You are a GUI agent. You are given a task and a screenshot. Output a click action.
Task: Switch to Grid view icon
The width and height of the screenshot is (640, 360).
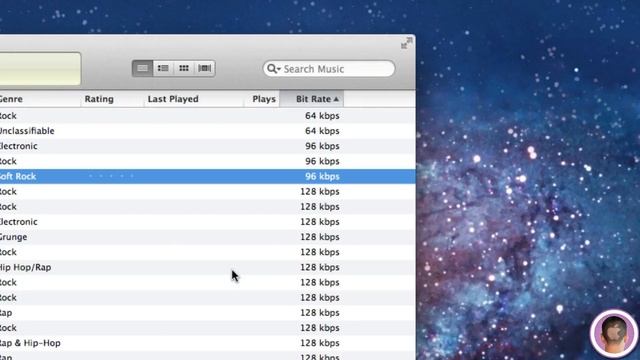[x=184, y=68]
